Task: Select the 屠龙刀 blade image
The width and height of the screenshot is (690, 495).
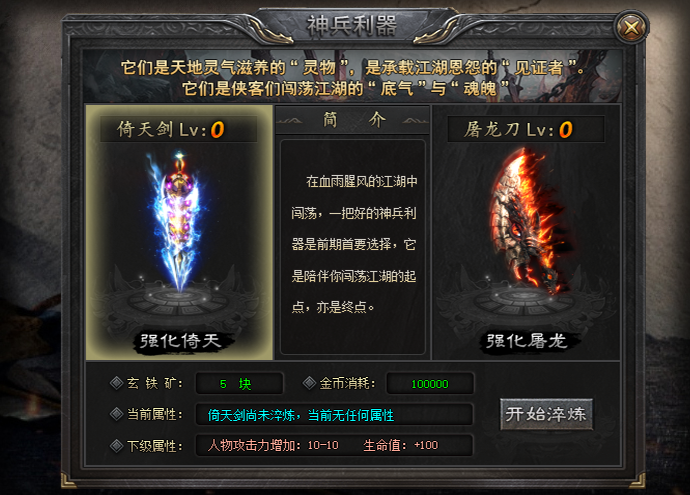Action: (x=526, y=222)
